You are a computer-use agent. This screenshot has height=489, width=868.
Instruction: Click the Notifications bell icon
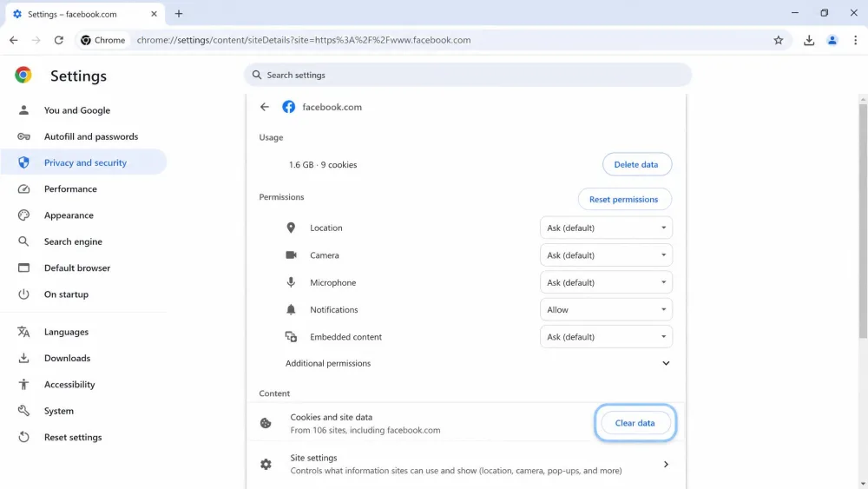[x=291, y=309]
